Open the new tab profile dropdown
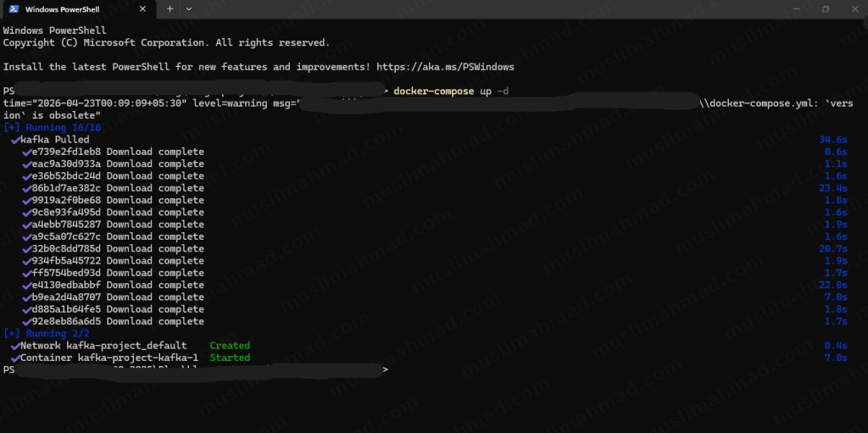Viewport: 868px width, 433px height. [x=189, y=8]
